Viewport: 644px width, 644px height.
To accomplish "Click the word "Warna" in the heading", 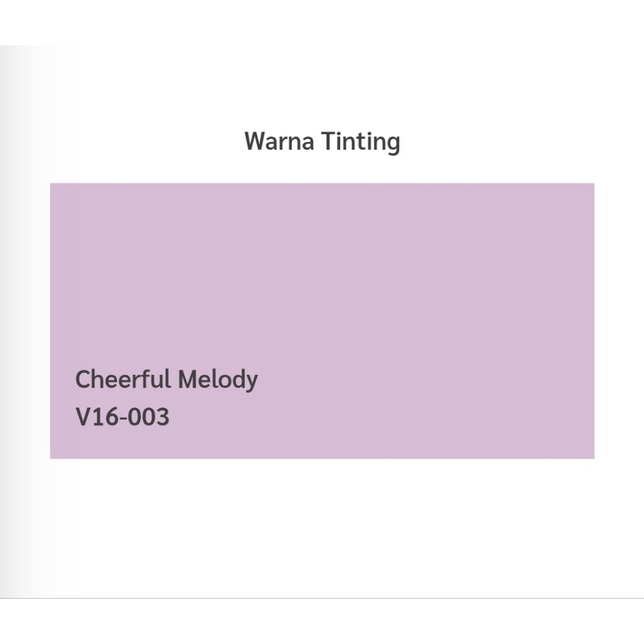I will [x=279, y=141].
